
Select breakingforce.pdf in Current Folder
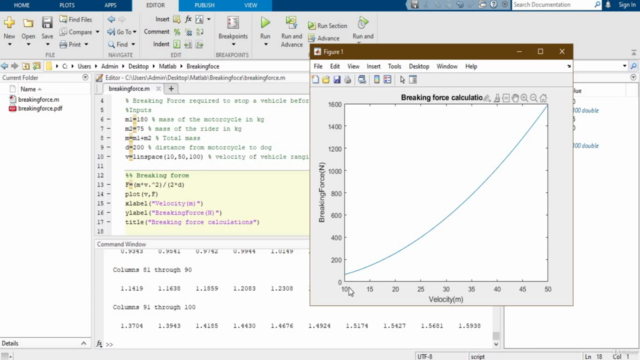pos(40,108)
